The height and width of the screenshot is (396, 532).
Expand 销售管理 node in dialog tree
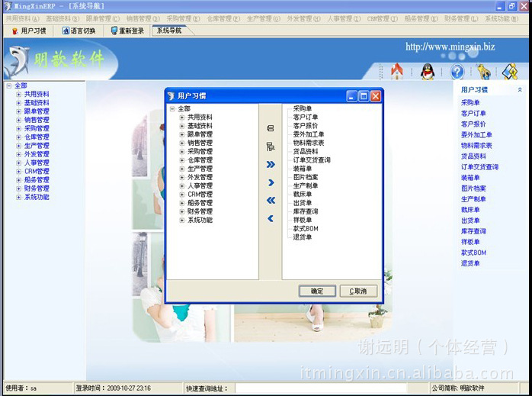coord(182,143)
